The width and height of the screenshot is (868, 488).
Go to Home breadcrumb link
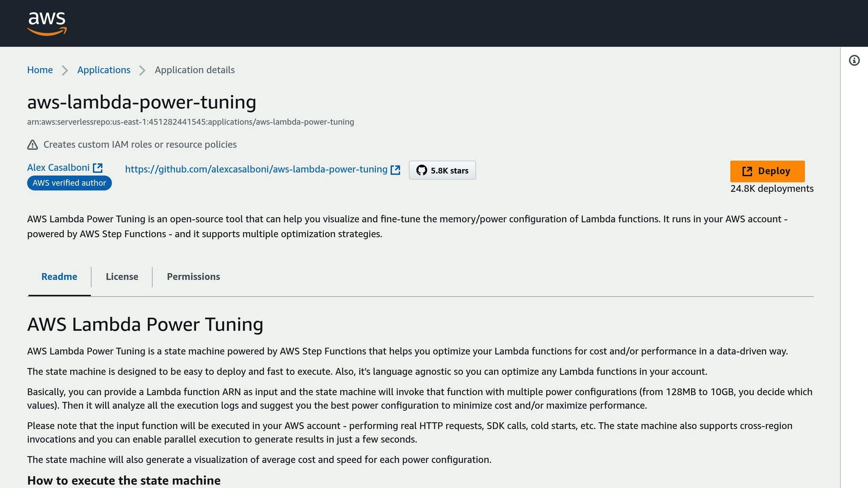pyautogui.click(x=40, y=70)
